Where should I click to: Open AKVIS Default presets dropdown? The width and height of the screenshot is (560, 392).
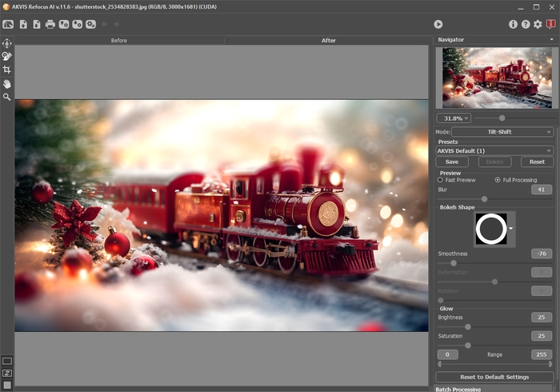pos(494,150)
